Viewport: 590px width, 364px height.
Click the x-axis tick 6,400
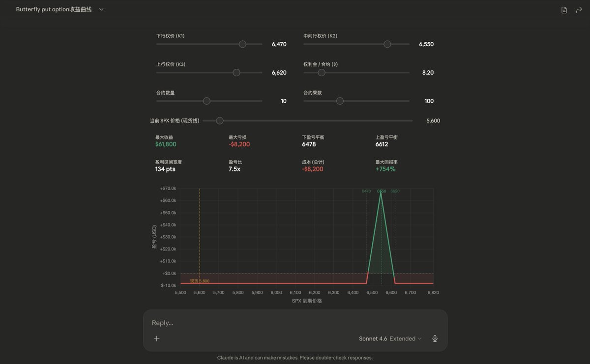click(353, 292)
